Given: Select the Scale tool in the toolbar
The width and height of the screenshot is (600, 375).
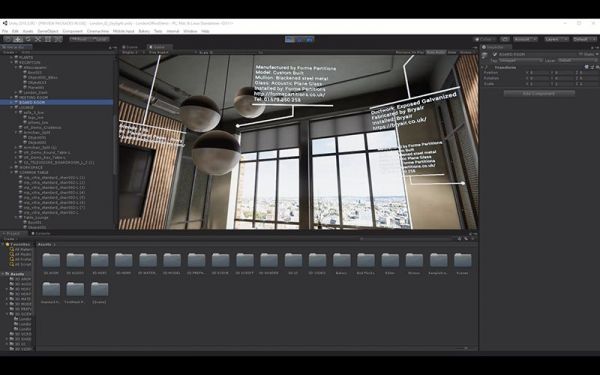Looking at the screenshot, I should pos(38,39).
